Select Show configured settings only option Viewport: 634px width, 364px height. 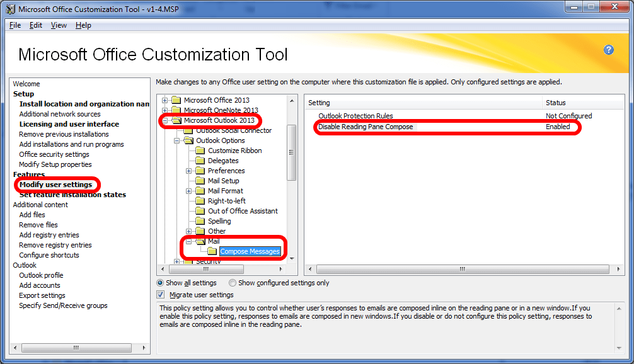tap(233, 283)
